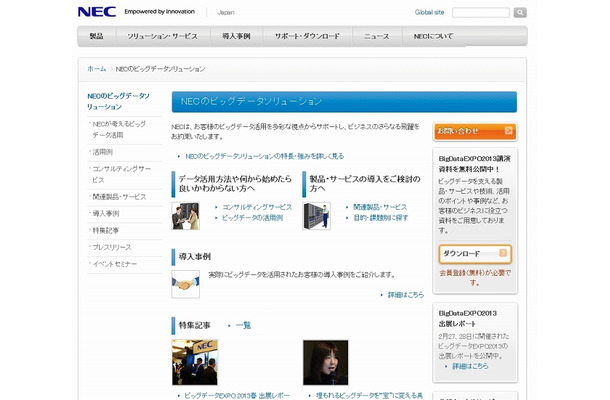The width and height of the screenshot is (610, 400).
Task: Open ビッグデータEXPO 2013春 出展レポート link
Action: tap(237, 396)
